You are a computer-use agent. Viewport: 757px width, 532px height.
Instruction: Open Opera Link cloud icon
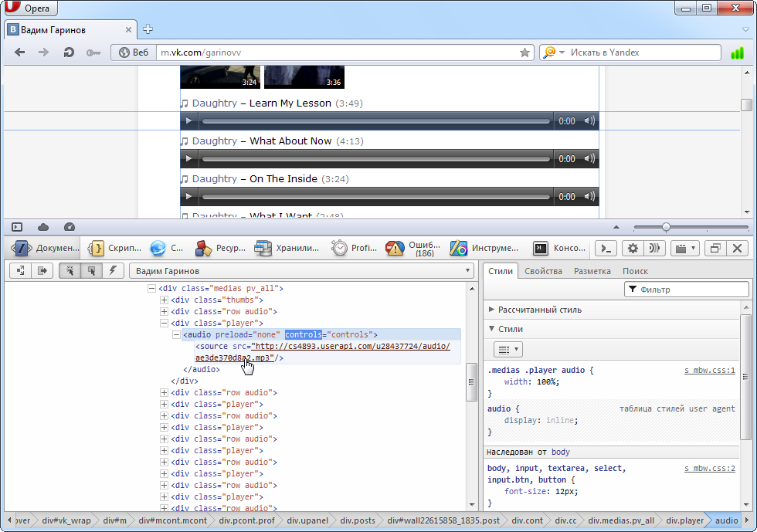(43, 227)
